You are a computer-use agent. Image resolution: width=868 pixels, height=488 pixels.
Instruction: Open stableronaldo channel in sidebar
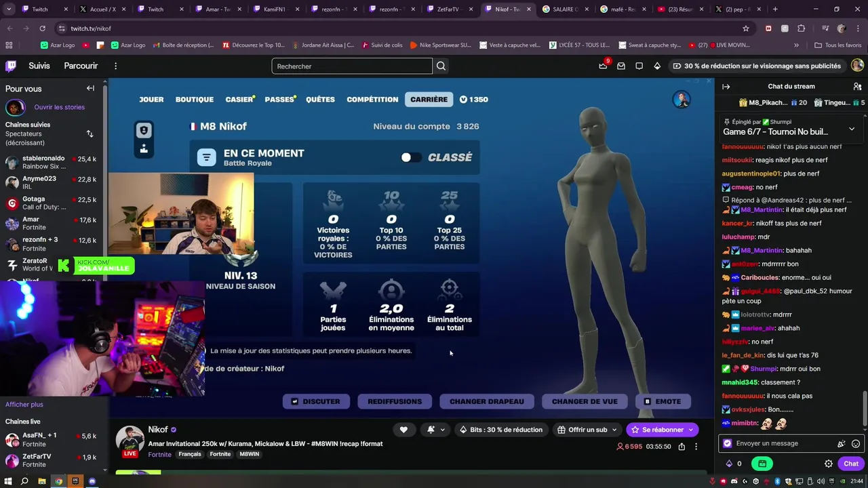(x=53, y=163)
